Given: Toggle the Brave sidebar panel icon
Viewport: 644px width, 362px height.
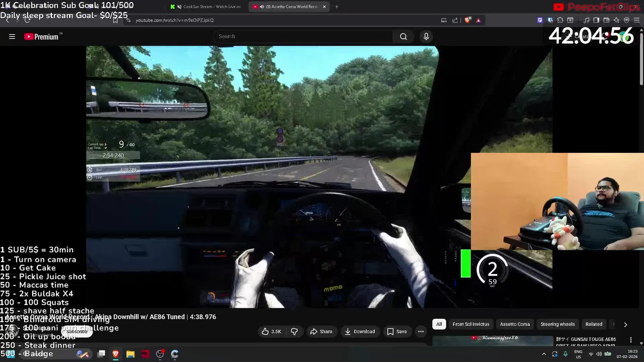Looking at the screenshot, I should [x=596, y=20].
